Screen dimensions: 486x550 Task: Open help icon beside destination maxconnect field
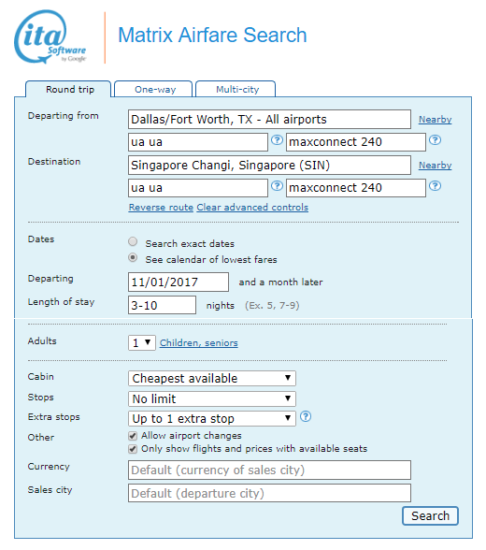(x=435, y=186)
